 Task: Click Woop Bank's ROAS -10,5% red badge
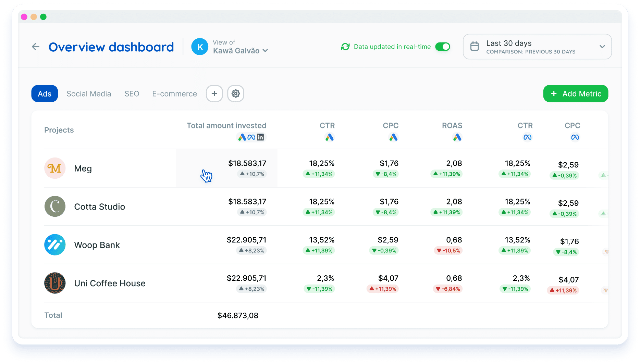click(x=448, y=251)
